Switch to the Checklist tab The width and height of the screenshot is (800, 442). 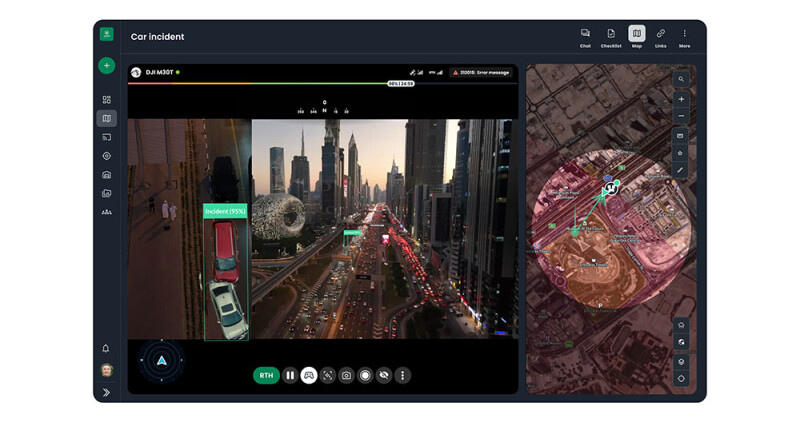point(611,37)
